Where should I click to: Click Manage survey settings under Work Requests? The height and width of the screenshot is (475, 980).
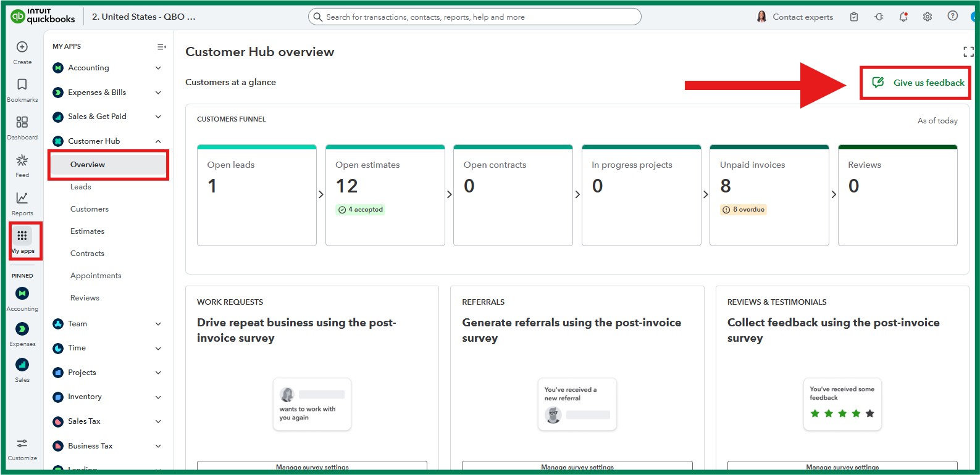coord(312,467)
